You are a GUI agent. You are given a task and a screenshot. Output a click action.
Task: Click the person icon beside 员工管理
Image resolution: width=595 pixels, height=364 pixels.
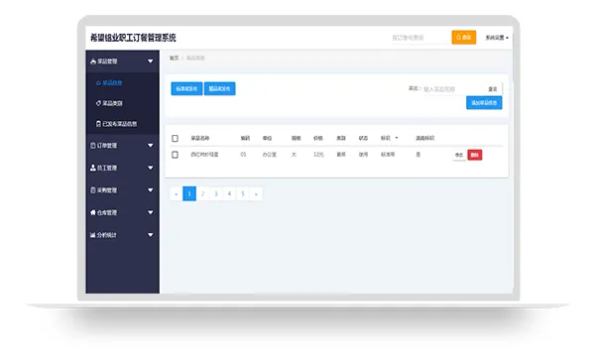93,168
